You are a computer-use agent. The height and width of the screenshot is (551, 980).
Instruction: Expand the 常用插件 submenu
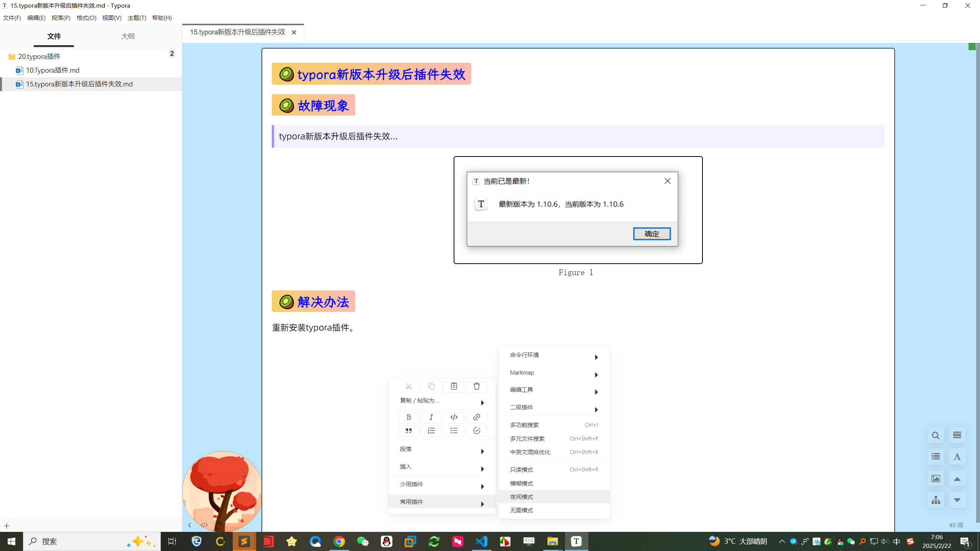(x=442, y=502)
